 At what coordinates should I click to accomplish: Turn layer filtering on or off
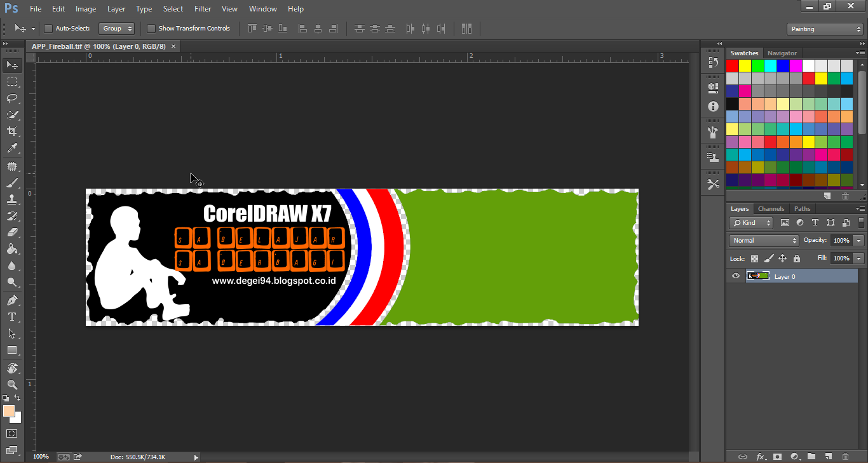pos(862,222)
